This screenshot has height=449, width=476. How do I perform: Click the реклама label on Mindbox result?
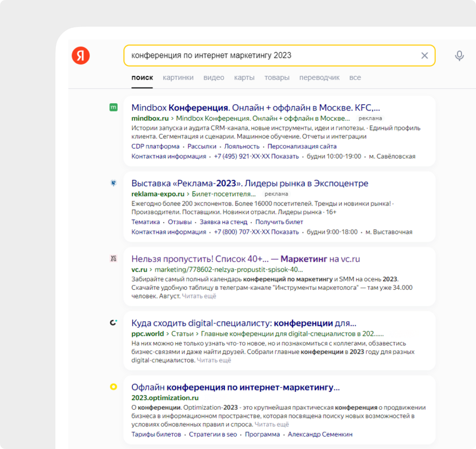click(370, 118)
